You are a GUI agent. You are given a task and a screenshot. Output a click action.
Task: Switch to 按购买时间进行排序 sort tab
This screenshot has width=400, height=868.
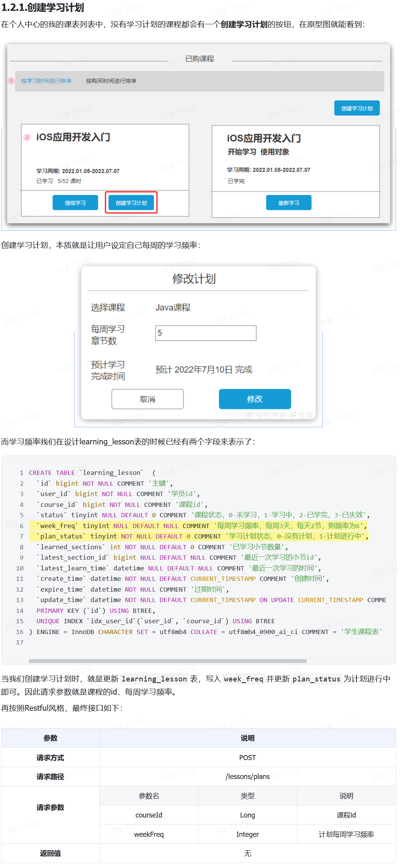[111, 81]
